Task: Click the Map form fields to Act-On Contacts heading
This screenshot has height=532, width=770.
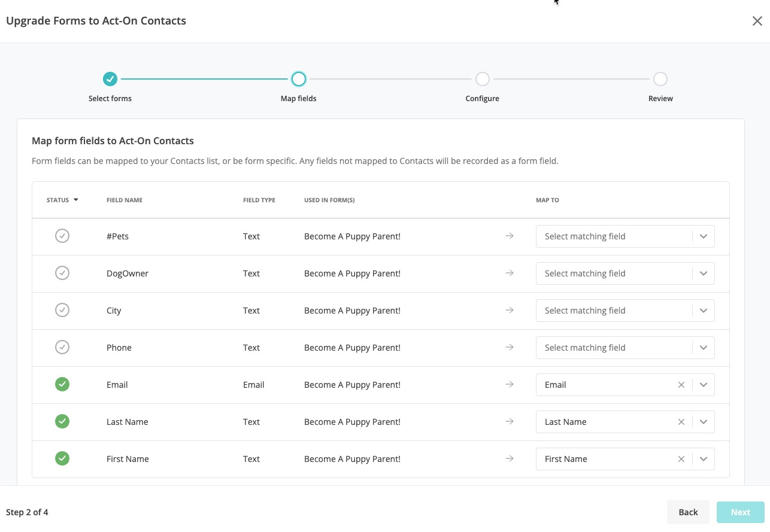Action: pos(113,141)
